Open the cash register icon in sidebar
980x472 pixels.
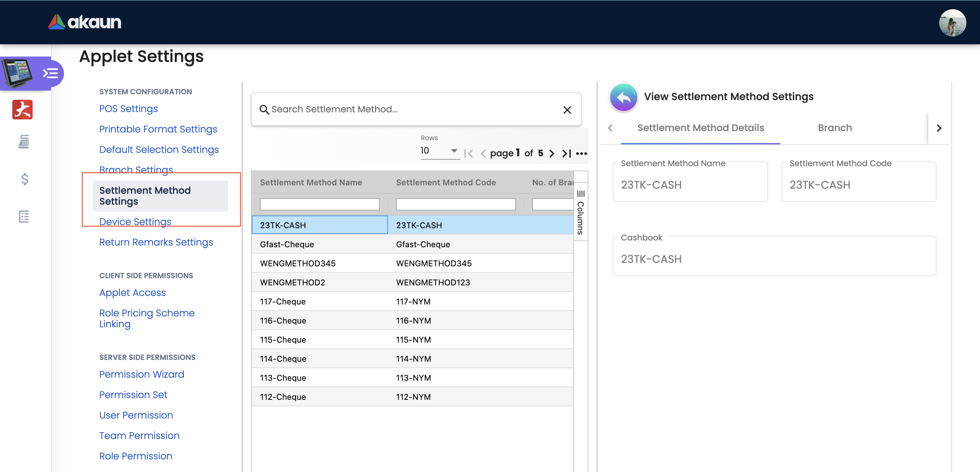tap(23, 142)
